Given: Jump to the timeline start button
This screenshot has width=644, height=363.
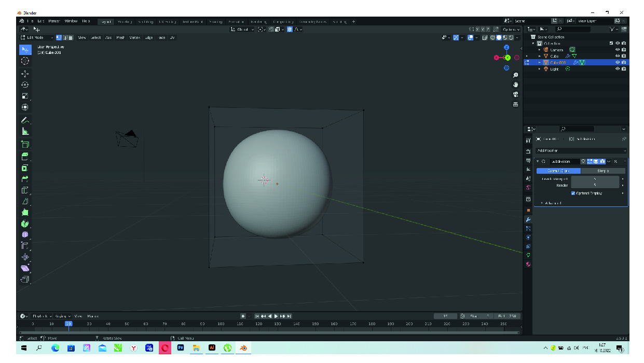Looking at the screenshot, I should tap(257, 316).
